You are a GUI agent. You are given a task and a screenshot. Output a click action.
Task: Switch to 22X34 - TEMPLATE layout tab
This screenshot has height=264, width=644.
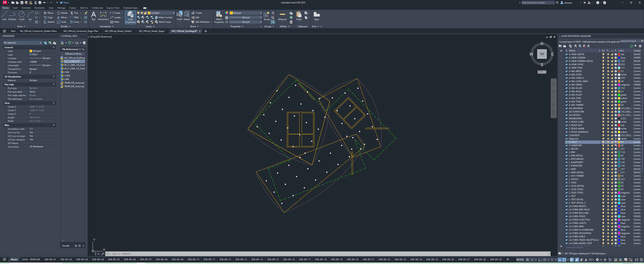point(31,259)
